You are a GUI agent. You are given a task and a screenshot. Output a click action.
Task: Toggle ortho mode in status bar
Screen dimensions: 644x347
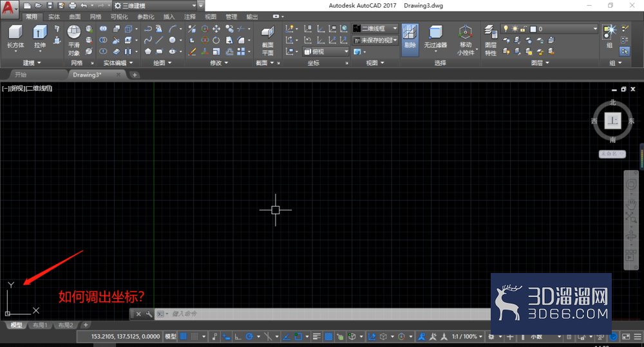pyautogui.click(x=238, y=337)
